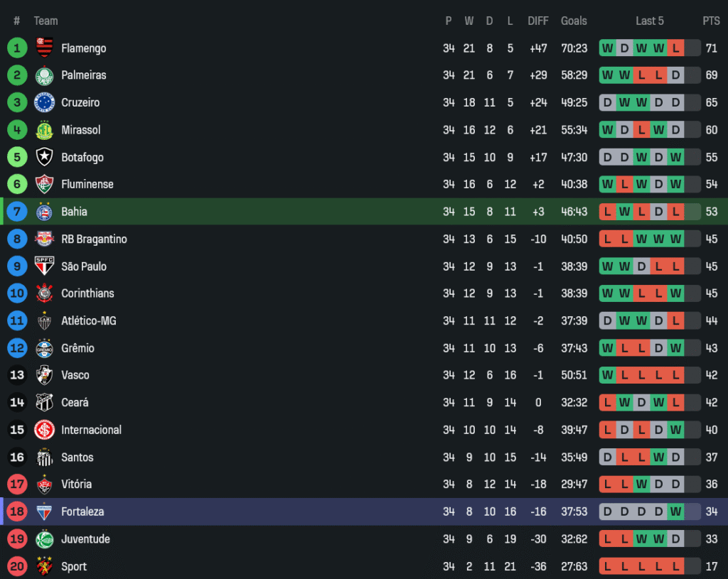Click the PTS column header

tap(711, 21)
